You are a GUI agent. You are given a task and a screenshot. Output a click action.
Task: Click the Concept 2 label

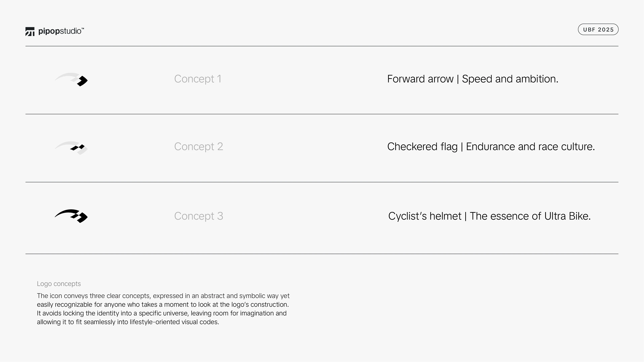[x=199, y=147]
